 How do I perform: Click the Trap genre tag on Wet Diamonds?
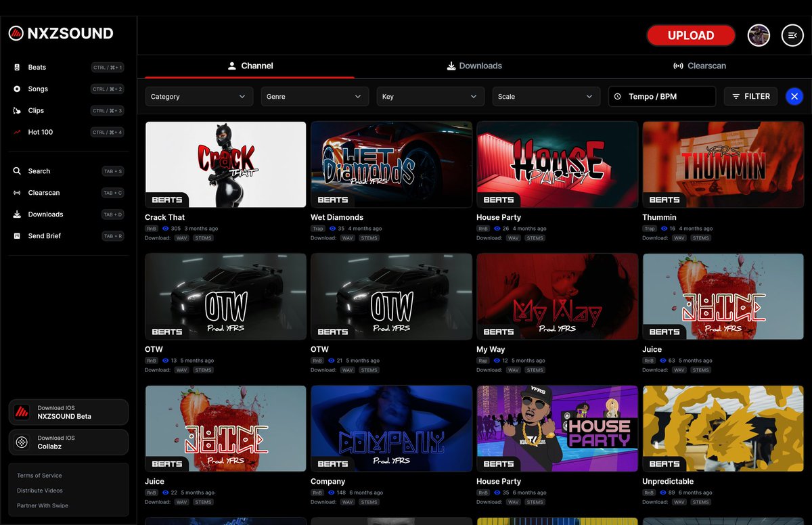tap(318, 229)
